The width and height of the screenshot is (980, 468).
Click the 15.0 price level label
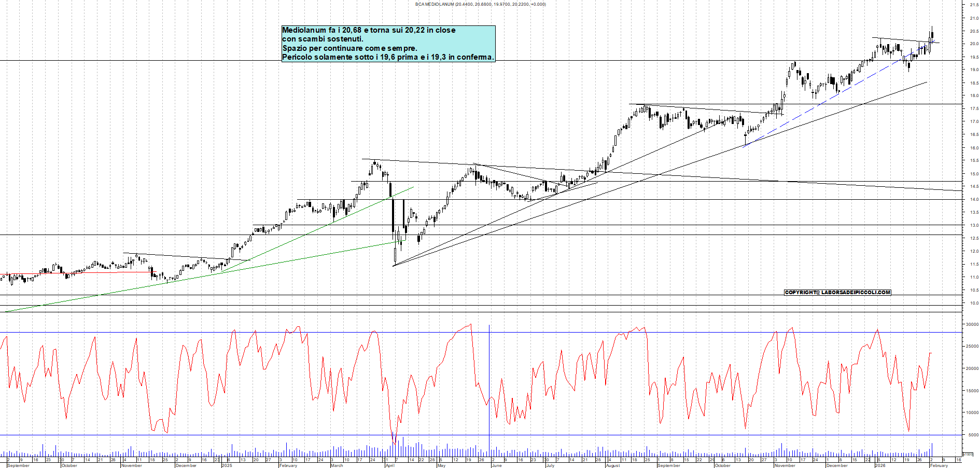pos(974,174)
